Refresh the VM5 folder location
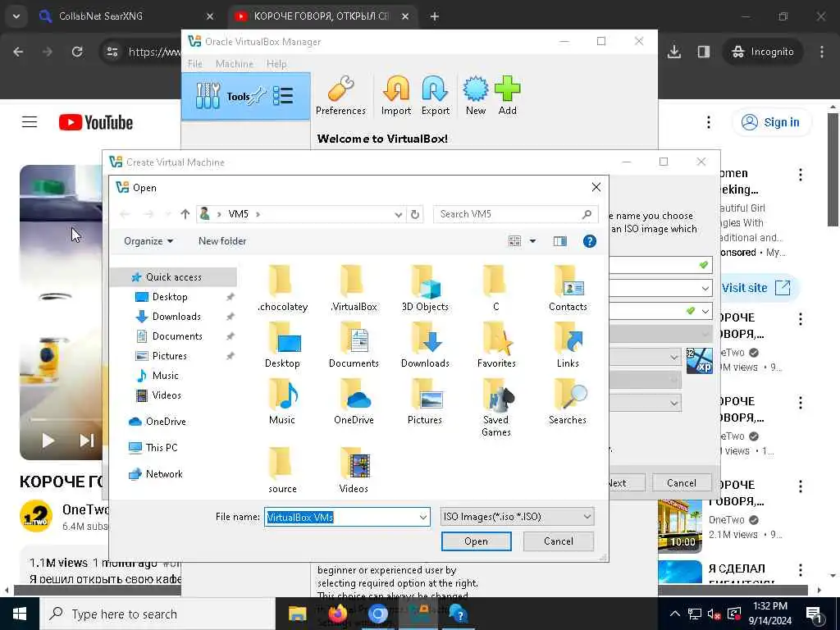 pos(414,214)
